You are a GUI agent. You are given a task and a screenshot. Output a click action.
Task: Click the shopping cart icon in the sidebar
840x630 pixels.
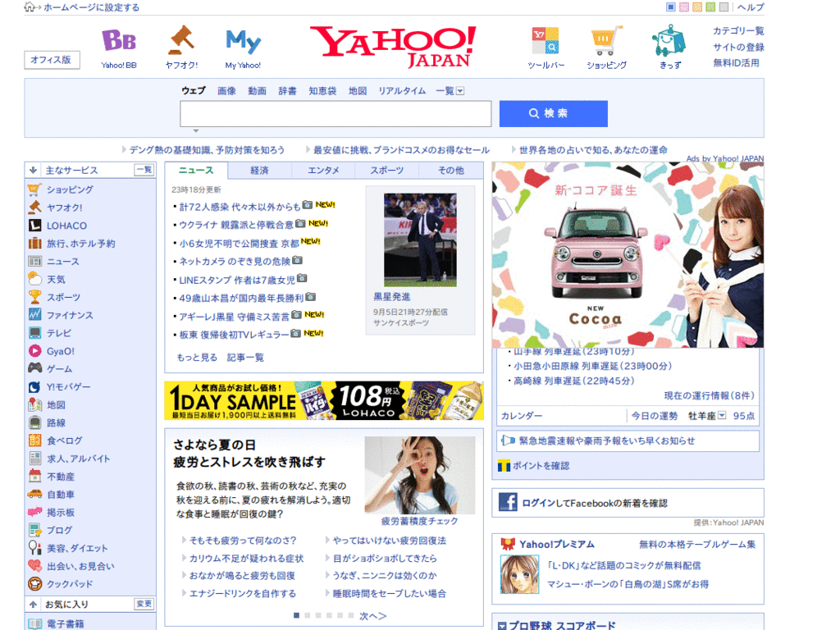pyautogui.click(x=34, y=189)
